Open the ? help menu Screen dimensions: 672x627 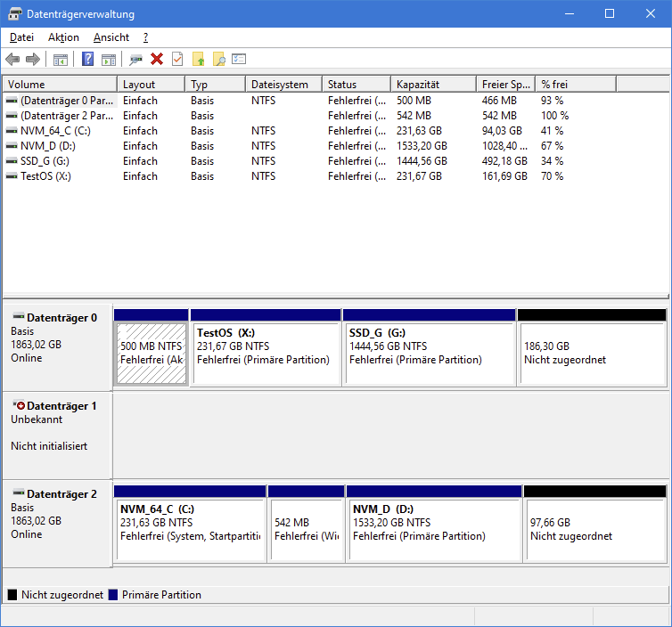coord(145,37)
